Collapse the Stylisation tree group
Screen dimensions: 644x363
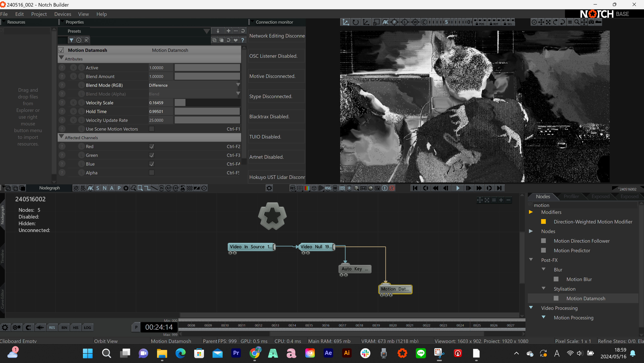point(543,288)
